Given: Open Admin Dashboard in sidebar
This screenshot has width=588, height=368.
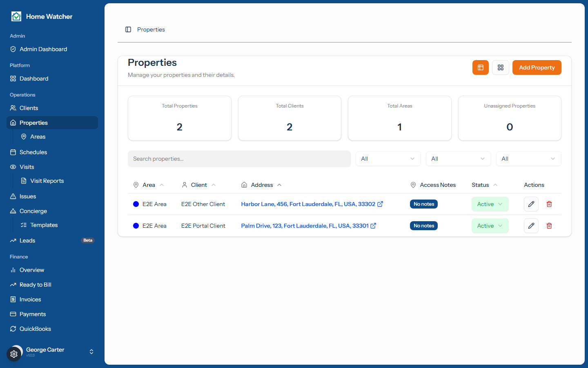Looking at the screenshot, I should pyautogui.click(x=52, y=49).
